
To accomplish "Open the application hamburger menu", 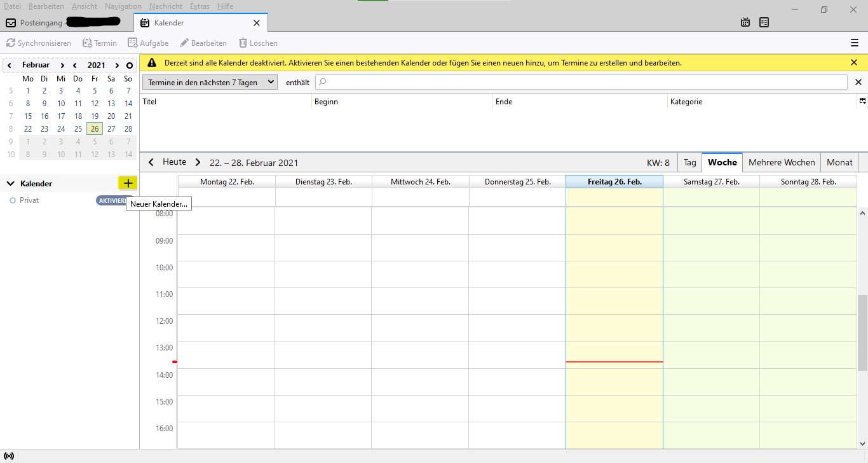I will 855,43.
